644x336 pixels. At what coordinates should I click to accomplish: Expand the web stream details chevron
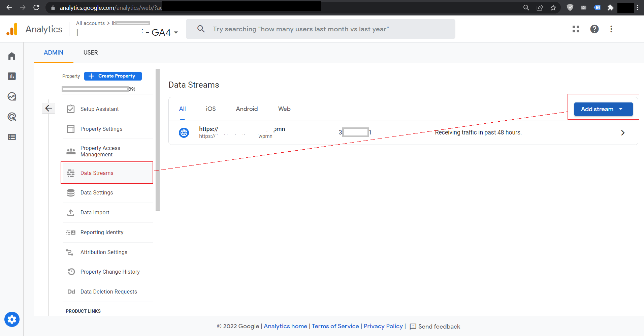tap(623, 133)
